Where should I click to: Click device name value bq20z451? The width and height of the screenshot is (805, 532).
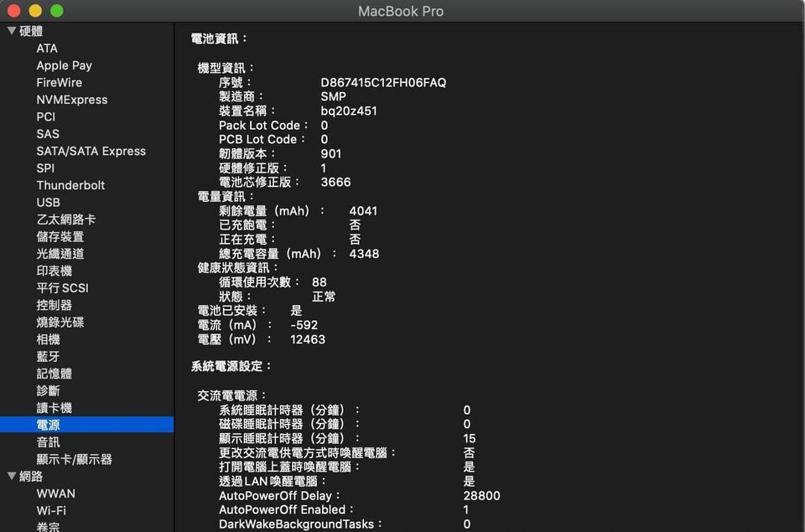pyautogui.click(x=349, y=111)
